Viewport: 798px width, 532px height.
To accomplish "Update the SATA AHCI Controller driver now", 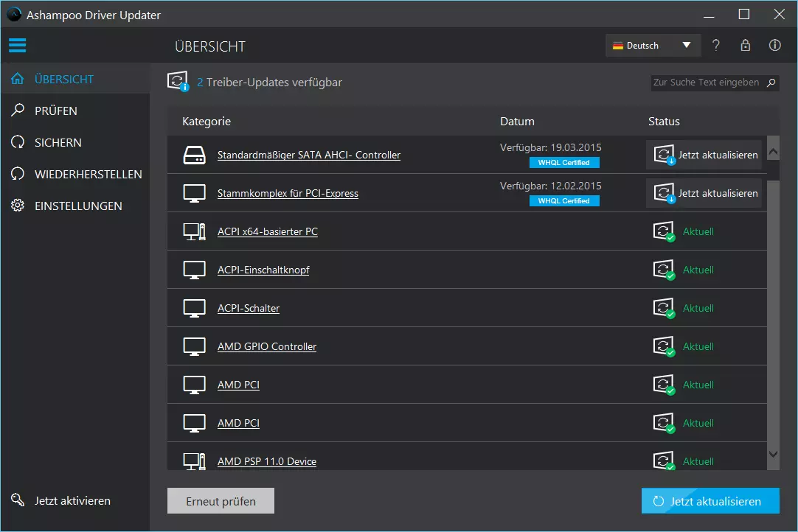I will [x=704, y=155].
